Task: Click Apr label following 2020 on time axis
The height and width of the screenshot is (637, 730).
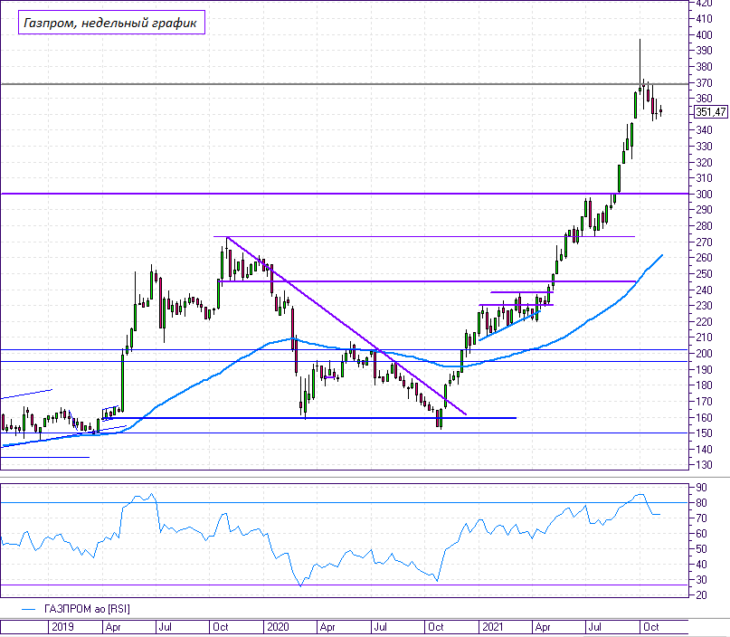Action: [x=327, y=627]
